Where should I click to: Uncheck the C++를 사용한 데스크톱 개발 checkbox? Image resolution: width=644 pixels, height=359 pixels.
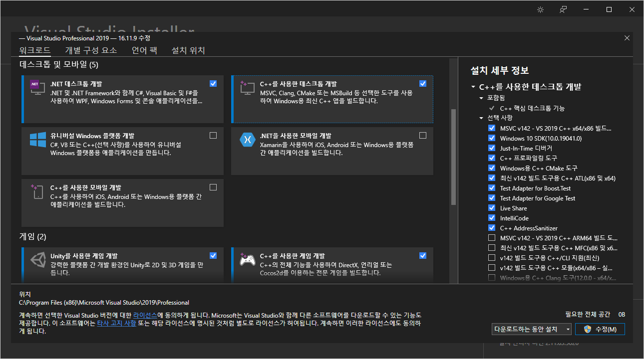[x=423, y=84]
